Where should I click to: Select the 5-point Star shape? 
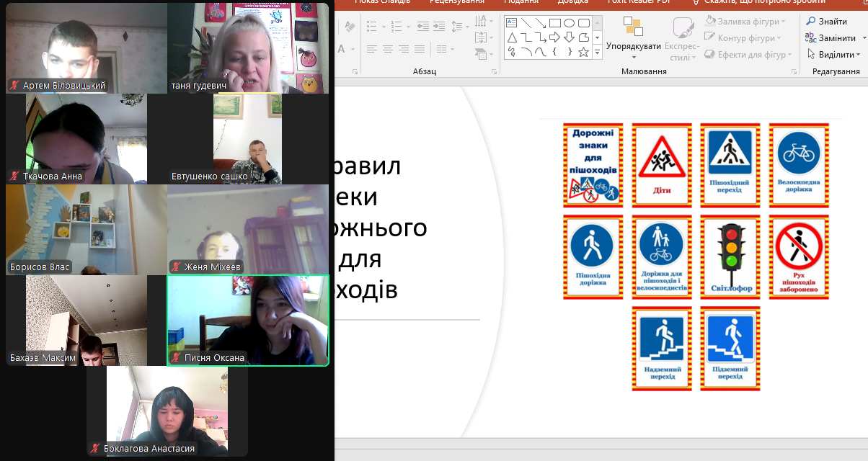click(584, 52)
